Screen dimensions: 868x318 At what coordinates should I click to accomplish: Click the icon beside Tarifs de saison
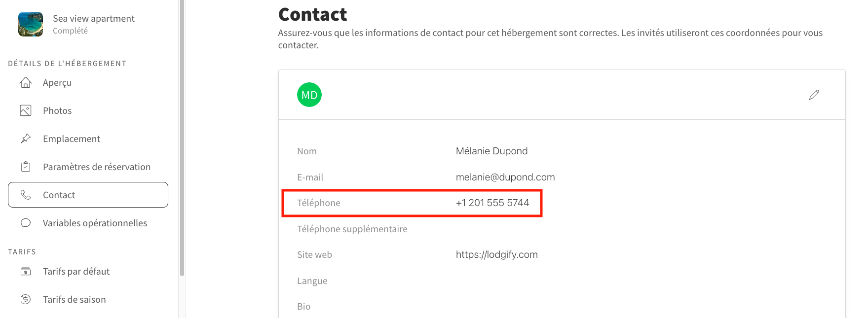pyautogui.click(x=26, y=299)
